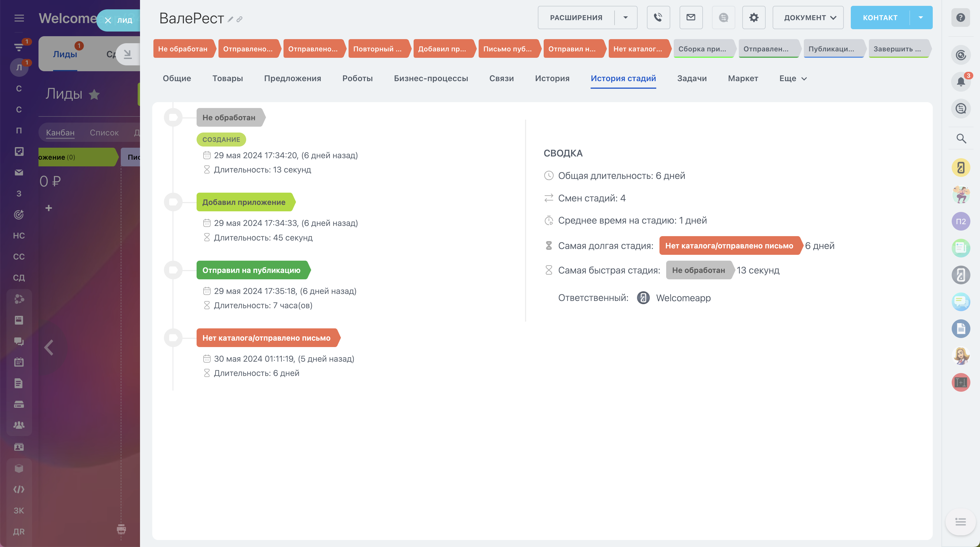Image resolution: width=980 pixels, height=547 pixels.
Task: Star the Лиды page as favorite
Action: pos(94,94)
